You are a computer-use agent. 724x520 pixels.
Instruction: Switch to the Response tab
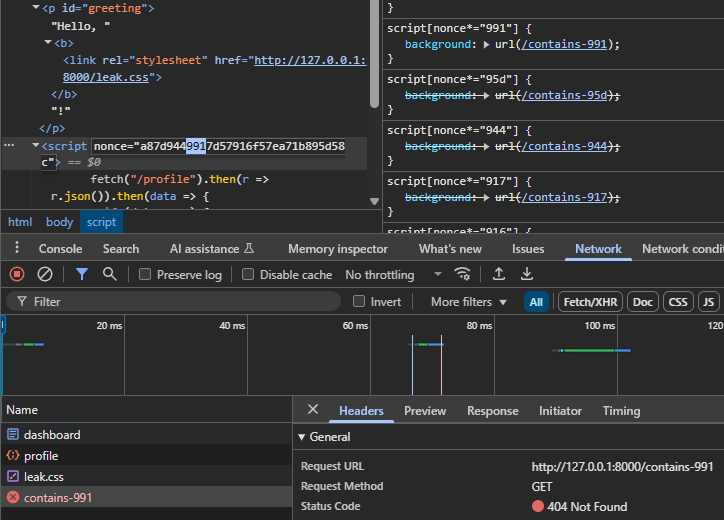(493, 411)
